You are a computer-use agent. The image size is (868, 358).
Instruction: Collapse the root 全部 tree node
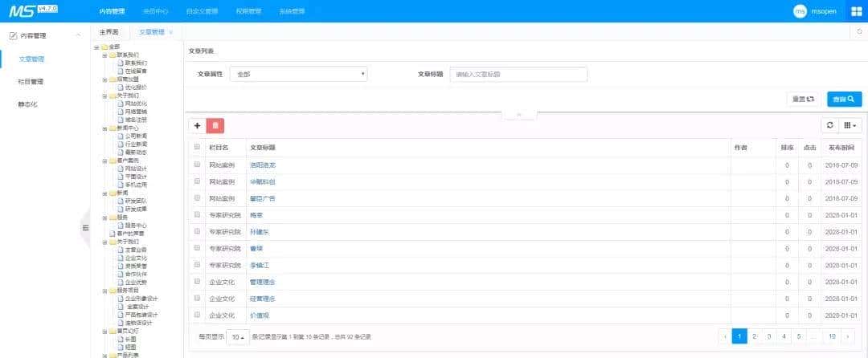coord(96,47)
